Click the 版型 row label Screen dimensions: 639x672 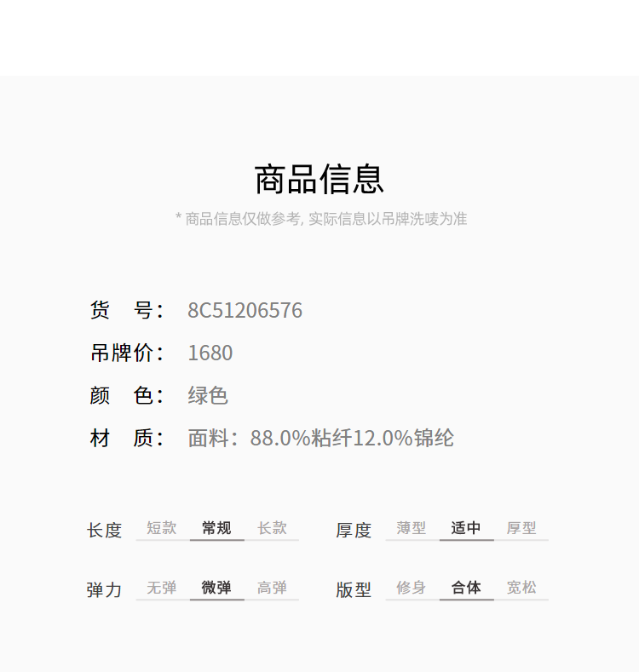pyautogui.click(x=354, y=590)
